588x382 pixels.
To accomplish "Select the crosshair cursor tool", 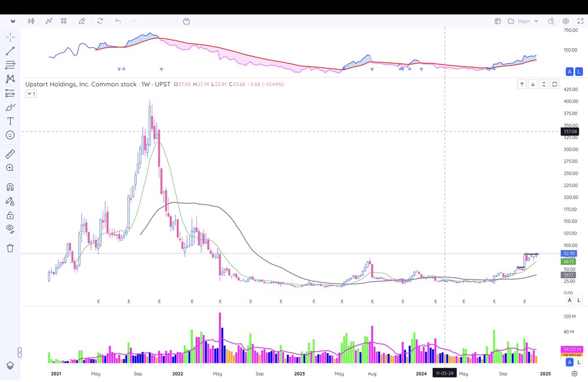I will 10,37.
